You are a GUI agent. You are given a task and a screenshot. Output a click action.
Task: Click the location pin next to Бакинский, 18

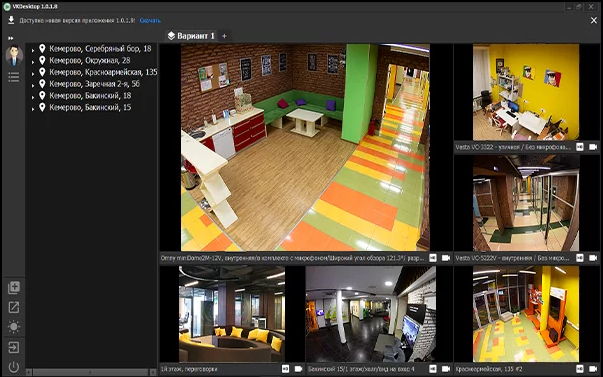click(x=42, y=95)
